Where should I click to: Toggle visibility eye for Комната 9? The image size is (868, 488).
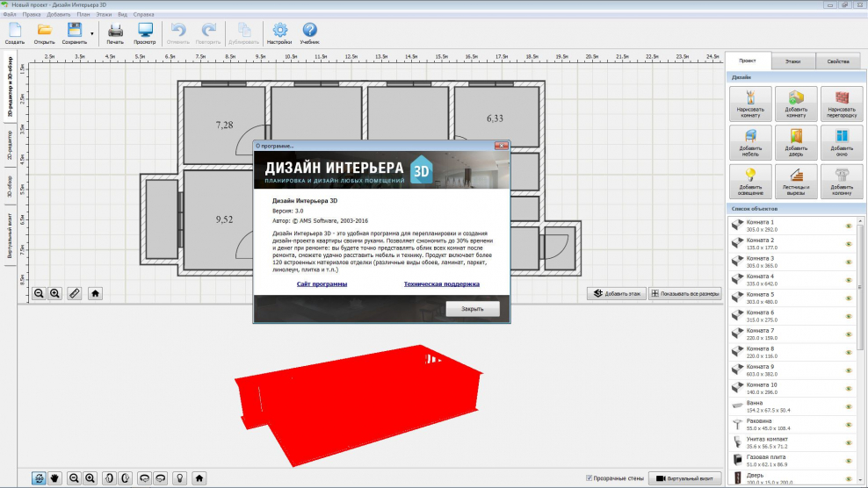(849, 370)
